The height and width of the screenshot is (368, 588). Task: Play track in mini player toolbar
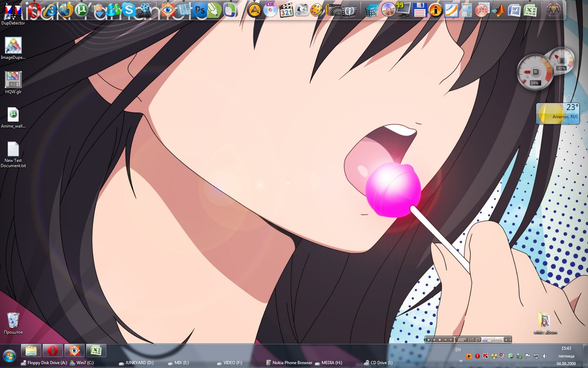(x=429, y=340)
